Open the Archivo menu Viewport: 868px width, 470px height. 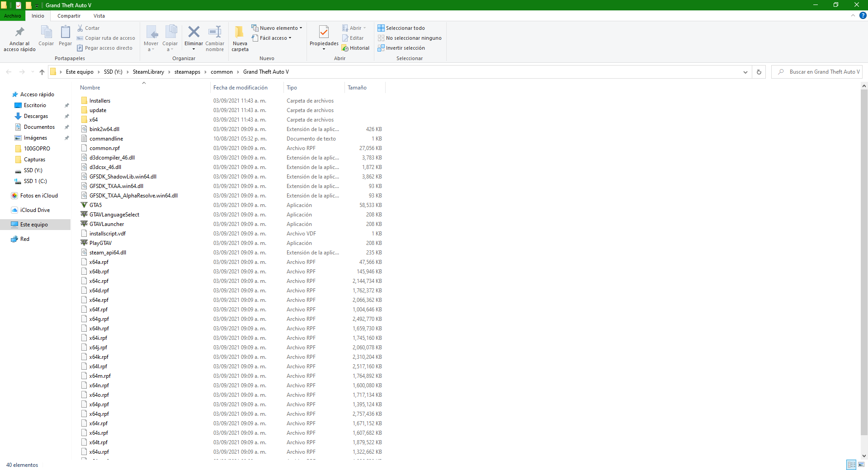tap(13, 16)
